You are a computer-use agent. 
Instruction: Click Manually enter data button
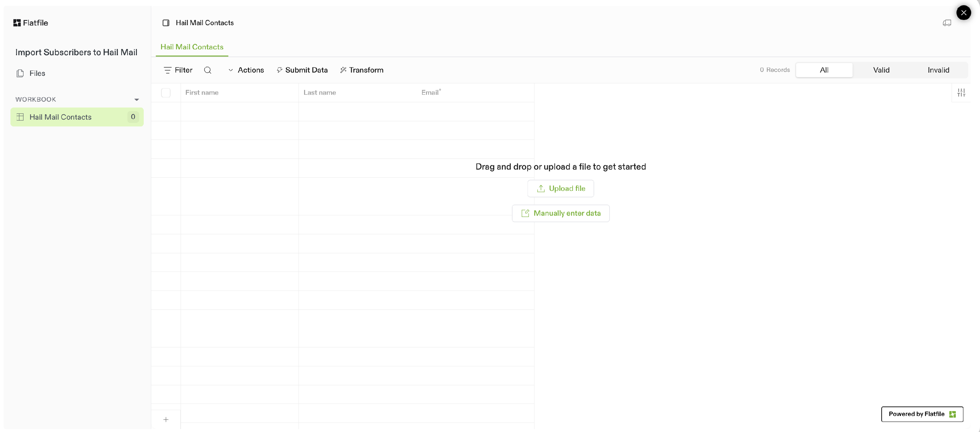click(560, 213)
